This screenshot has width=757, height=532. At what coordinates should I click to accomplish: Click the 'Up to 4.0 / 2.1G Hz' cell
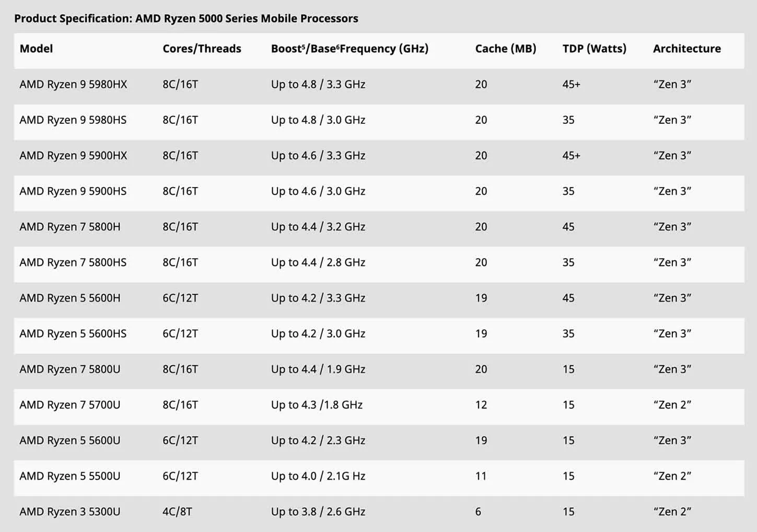click(x=318, y=476)
